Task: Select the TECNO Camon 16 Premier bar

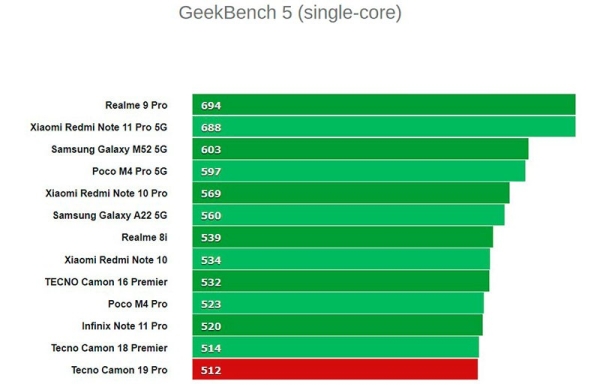Action: pyautogui.click(x=341, y=281)
